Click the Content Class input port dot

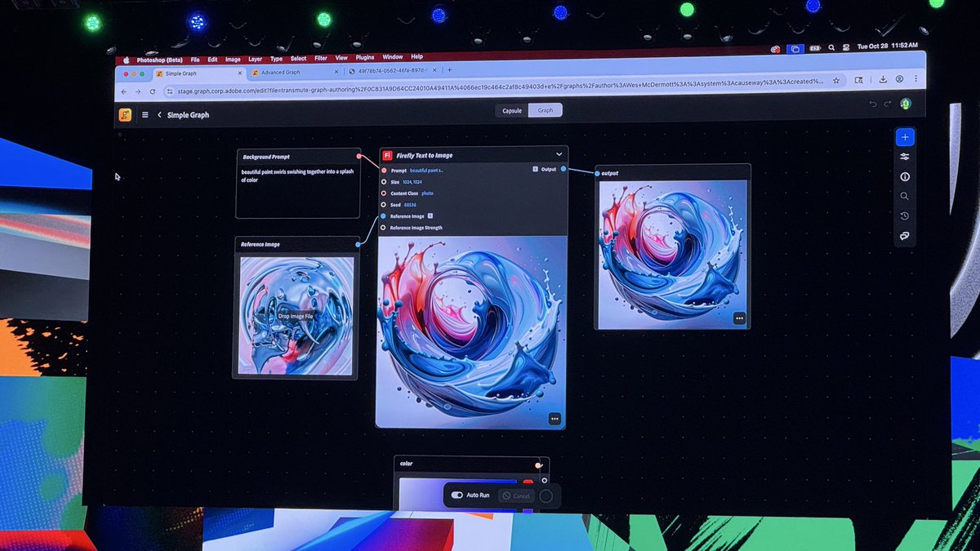[x=384, y=193]
